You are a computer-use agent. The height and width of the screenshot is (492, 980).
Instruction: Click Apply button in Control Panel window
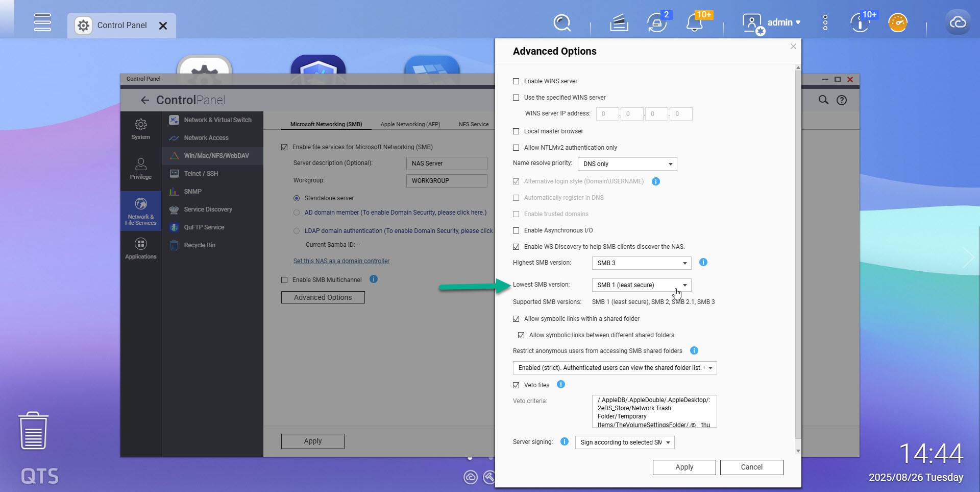click(x=313, y=441)
